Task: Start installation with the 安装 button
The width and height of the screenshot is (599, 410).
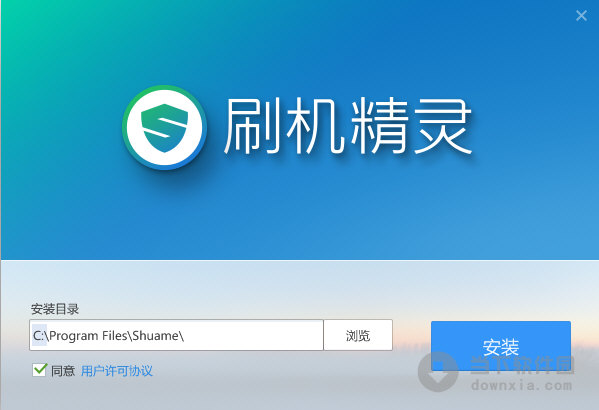Action: coord(501,346)
